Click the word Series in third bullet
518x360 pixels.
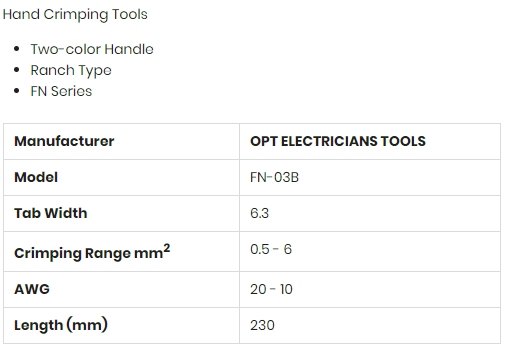[71, 91]
